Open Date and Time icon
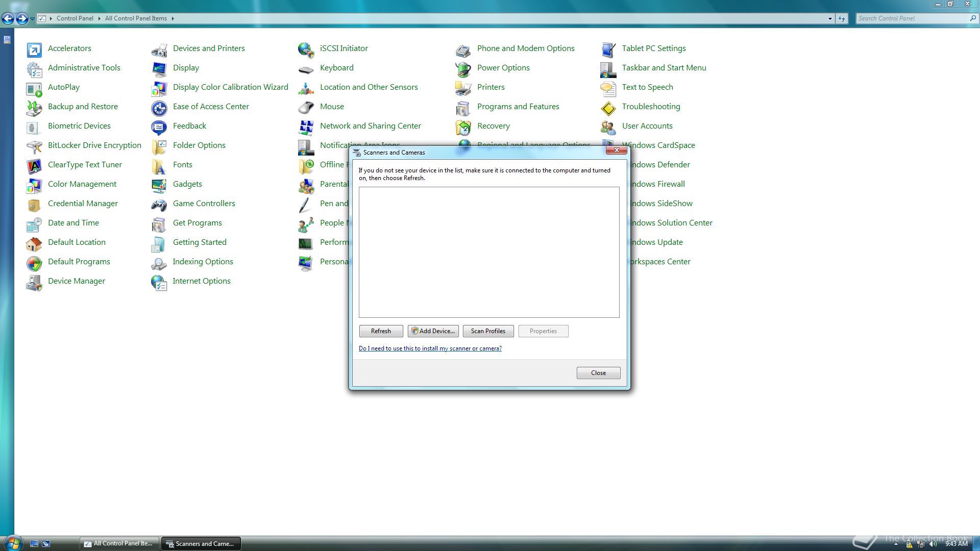This screenshot has height=551, width=980. coord(34,224)
